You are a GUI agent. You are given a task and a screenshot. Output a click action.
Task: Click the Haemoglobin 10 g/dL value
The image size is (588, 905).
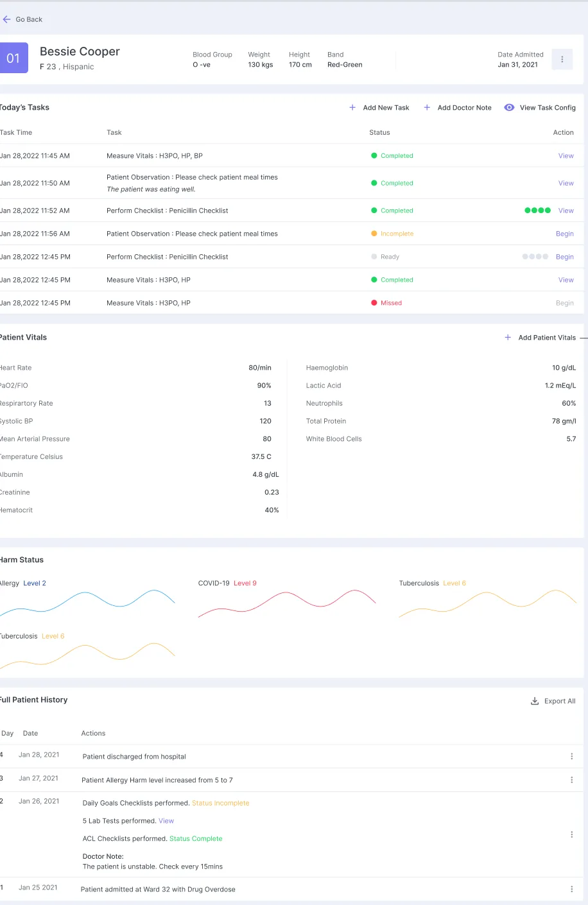pos(564,368)
